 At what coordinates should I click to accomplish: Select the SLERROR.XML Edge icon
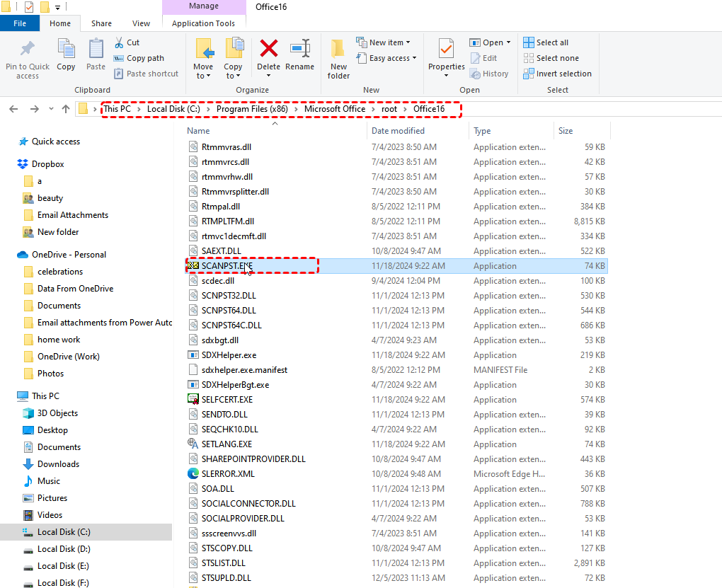193,473
